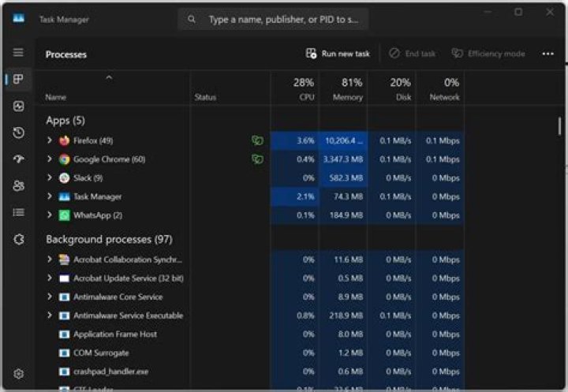Open the Details sidebar page

(18, 212)
